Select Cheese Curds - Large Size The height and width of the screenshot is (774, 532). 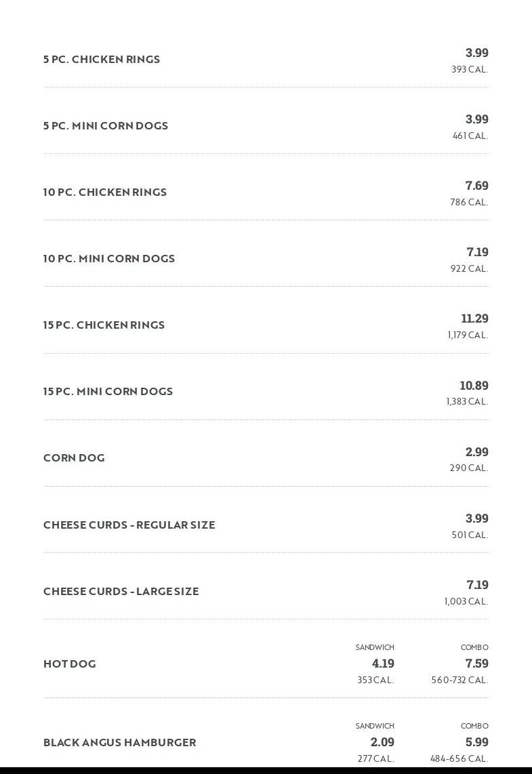[121, 592]
